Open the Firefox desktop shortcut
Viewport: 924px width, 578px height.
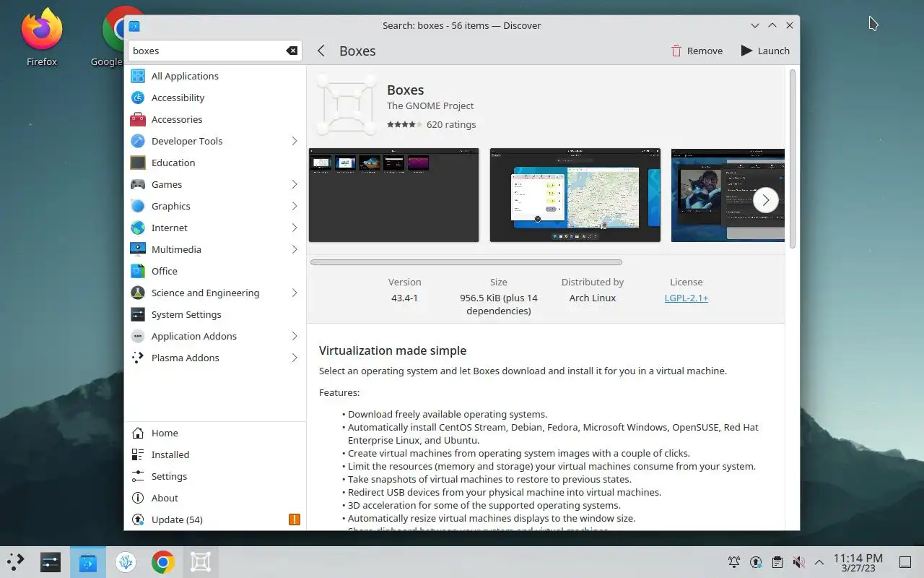point(42,38)
